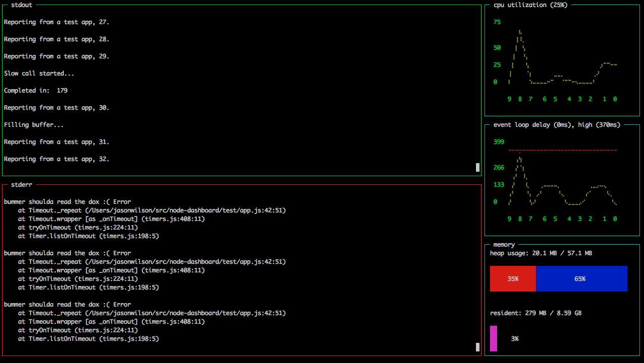The height and width of the screenshot is (363, 644).
Task: Click the last 'at Timer.listOnTimeout' stack line
Action: click(89, 339)
